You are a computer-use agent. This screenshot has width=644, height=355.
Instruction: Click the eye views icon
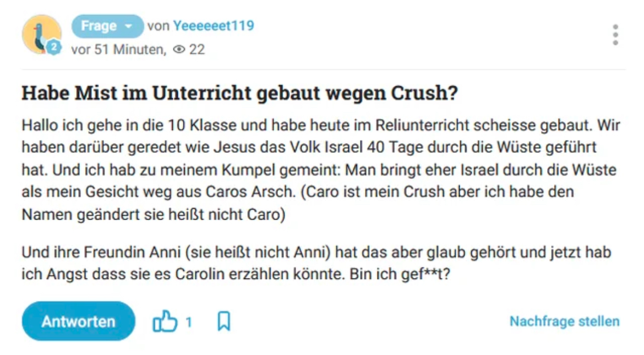click(x=178, y=50)
